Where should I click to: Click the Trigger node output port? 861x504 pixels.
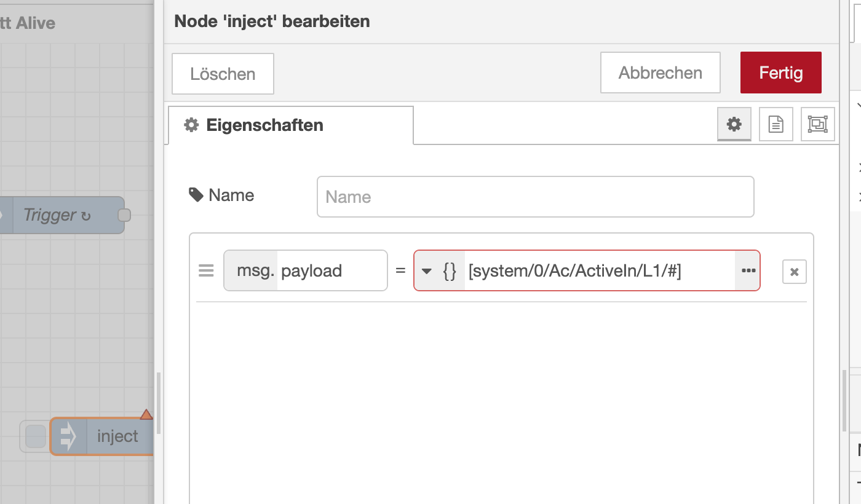124,215
